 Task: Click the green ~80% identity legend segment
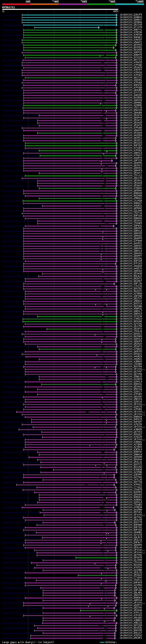point(101,4)
